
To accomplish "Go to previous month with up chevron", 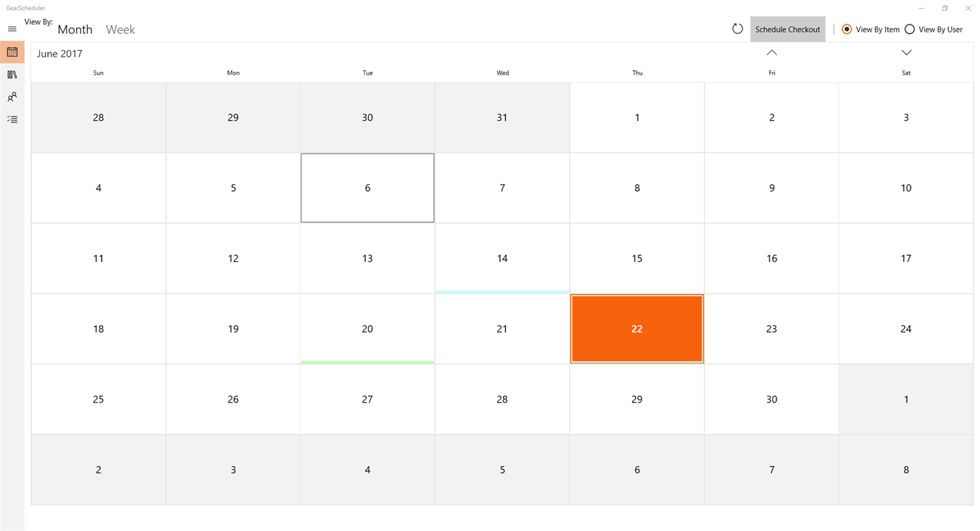I will [x=771, y=52].
